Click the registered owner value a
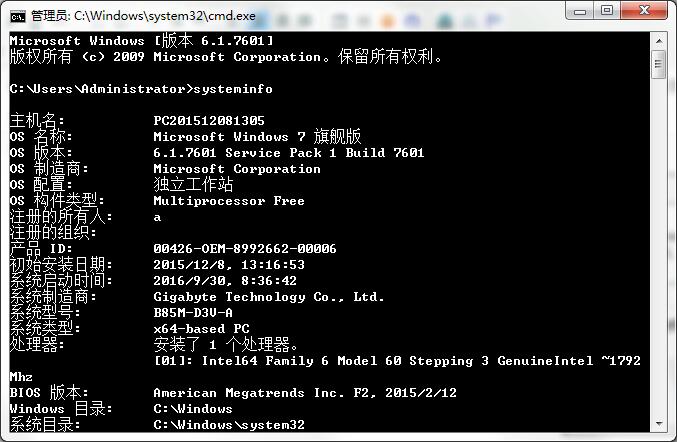677x442 pixels. (x=158, y=217)
